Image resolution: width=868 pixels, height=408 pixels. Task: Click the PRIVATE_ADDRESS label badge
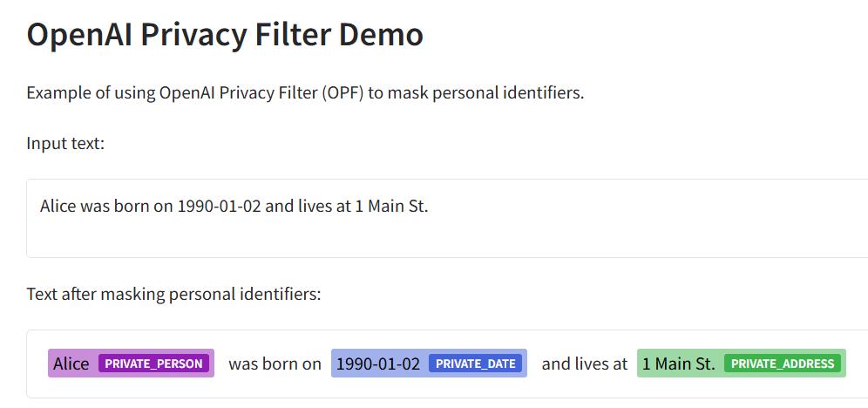coord(782,364)
